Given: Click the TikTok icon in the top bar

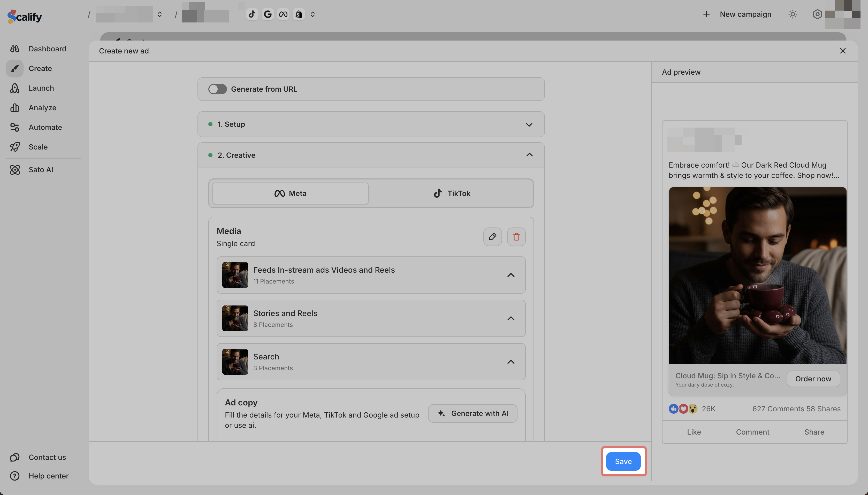Looking at the screenshot, I should 252,14.
